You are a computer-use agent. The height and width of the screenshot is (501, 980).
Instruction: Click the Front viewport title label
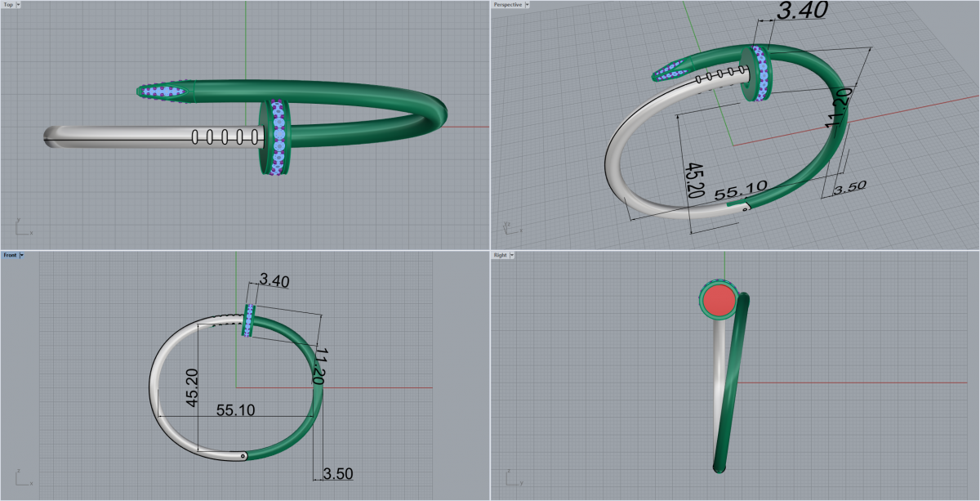[9, 256]
